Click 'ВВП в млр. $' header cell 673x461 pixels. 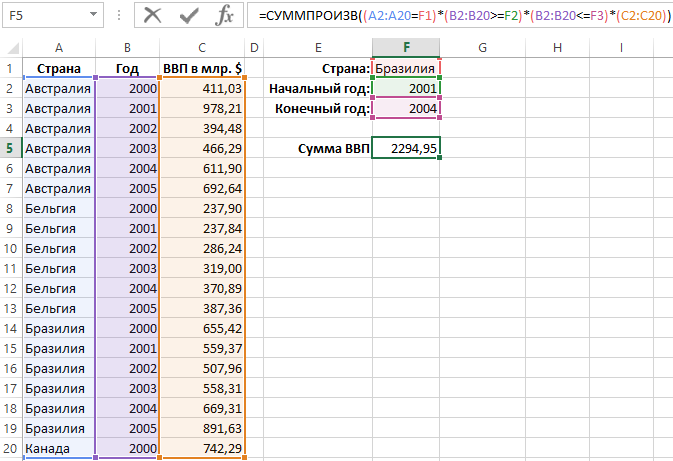point(202,68)
